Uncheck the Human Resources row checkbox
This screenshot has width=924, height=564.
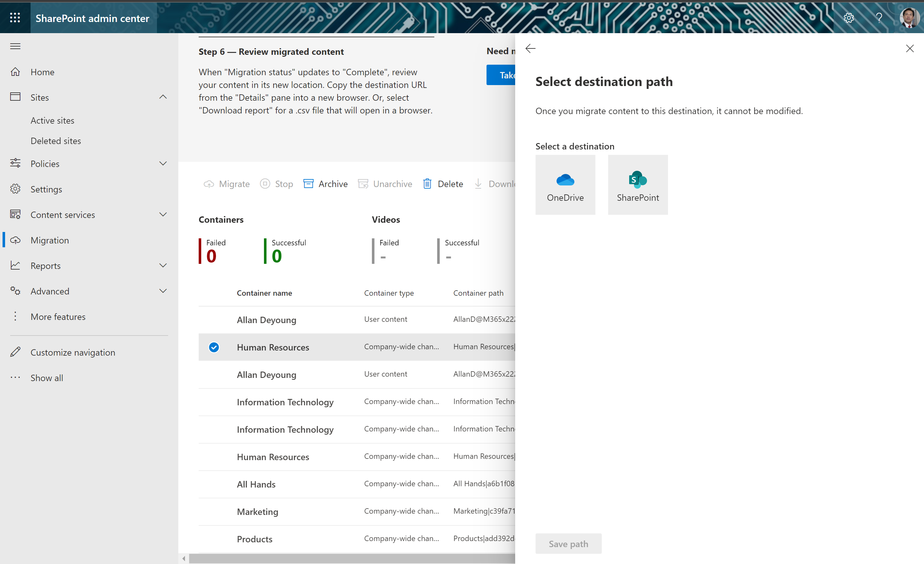(214, 347)
